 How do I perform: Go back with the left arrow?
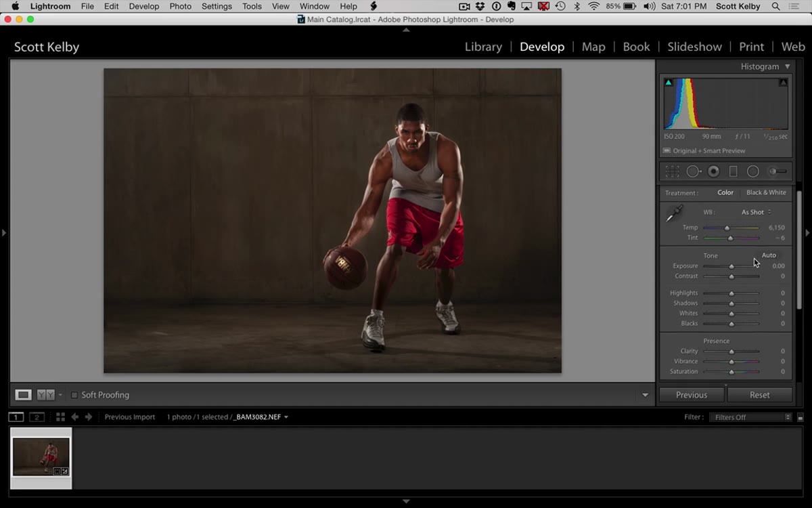point(75,417)
